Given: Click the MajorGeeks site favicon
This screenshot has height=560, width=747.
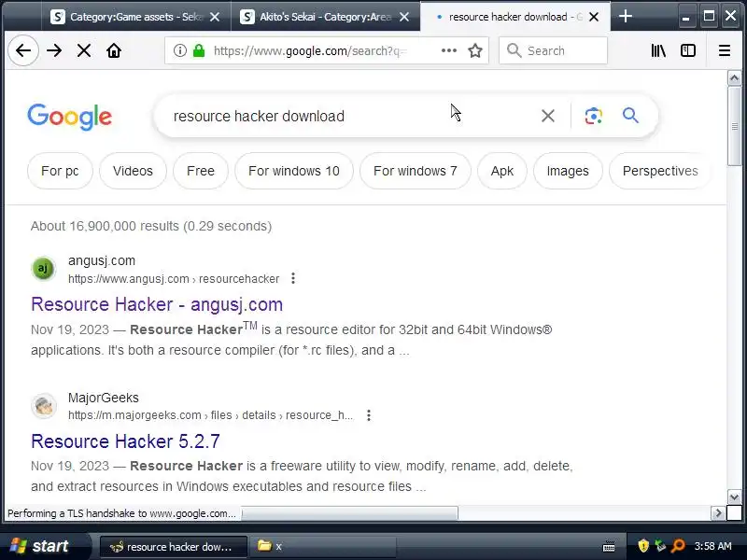Looking at the screenshot, I should (43, 406).
